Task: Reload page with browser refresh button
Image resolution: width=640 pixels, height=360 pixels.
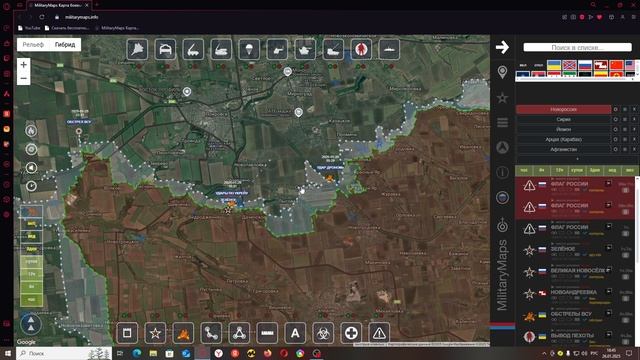Action: 42,17
